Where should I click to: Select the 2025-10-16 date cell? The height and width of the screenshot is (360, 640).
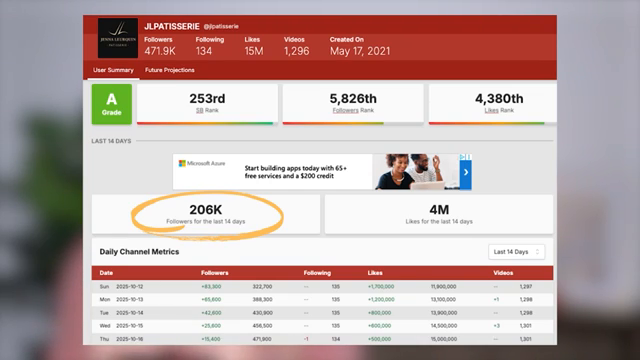(x=129, y=339)
